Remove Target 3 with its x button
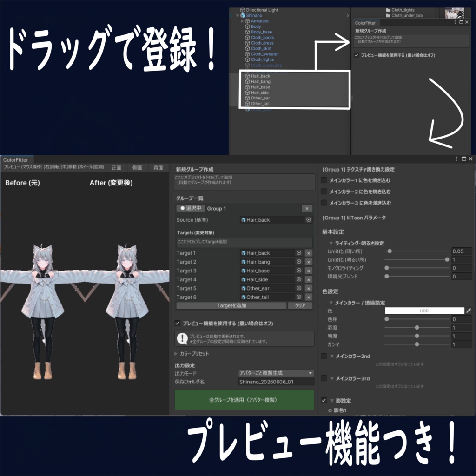This screenshot has height=476, width=476. point(309,271)
